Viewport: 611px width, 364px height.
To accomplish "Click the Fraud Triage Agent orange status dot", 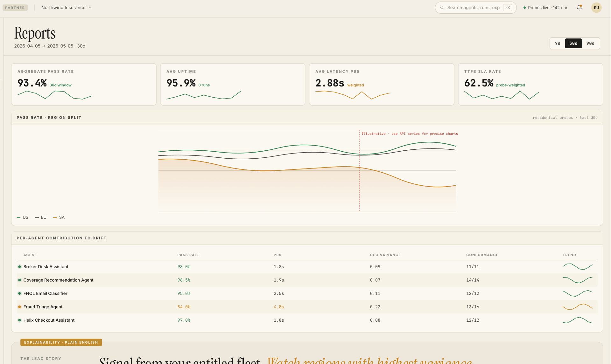I will coord(19,307).
